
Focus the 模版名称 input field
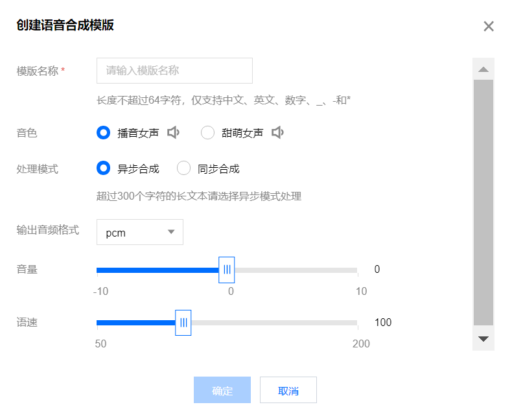point(174,71)
